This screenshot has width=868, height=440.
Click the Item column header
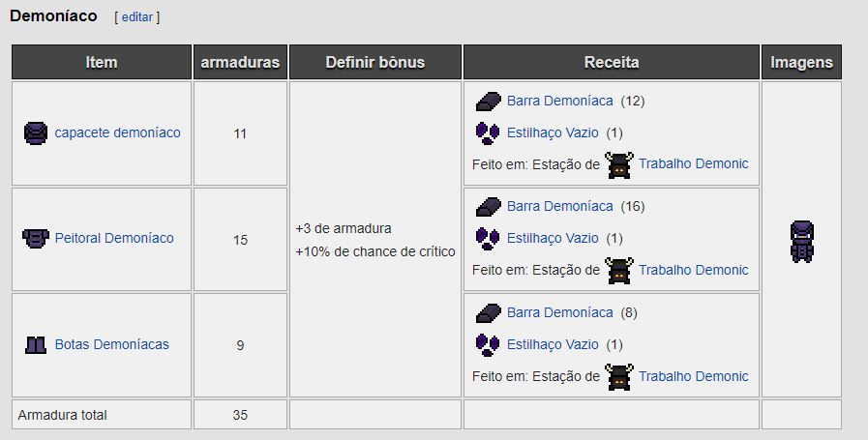click(x=102, y=62)
